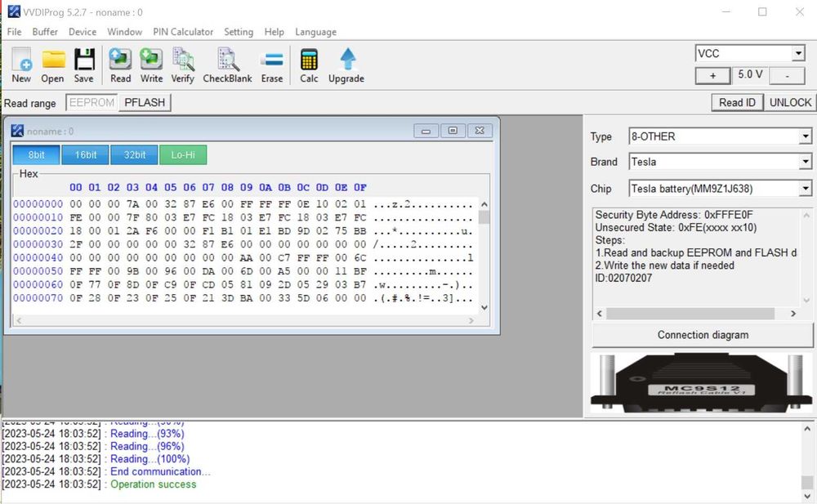
Task: Click the UNLOCK button
Action: [790, 103]
